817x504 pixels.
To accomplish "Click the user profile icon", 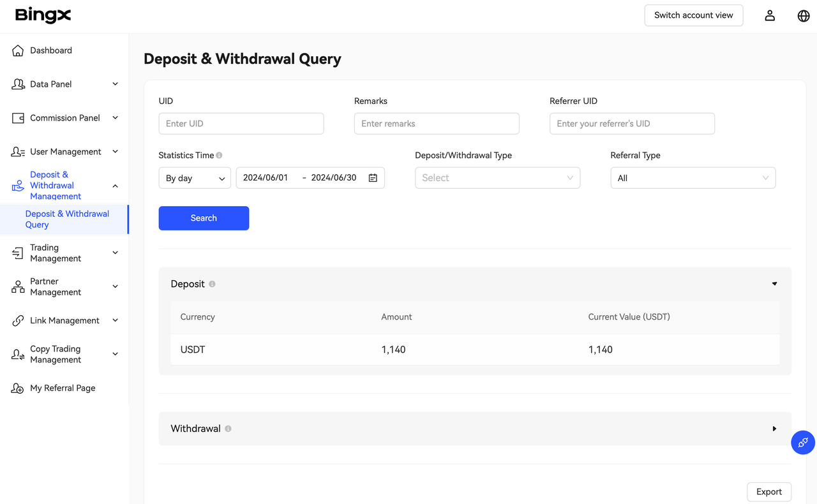I will click(770, 16).
